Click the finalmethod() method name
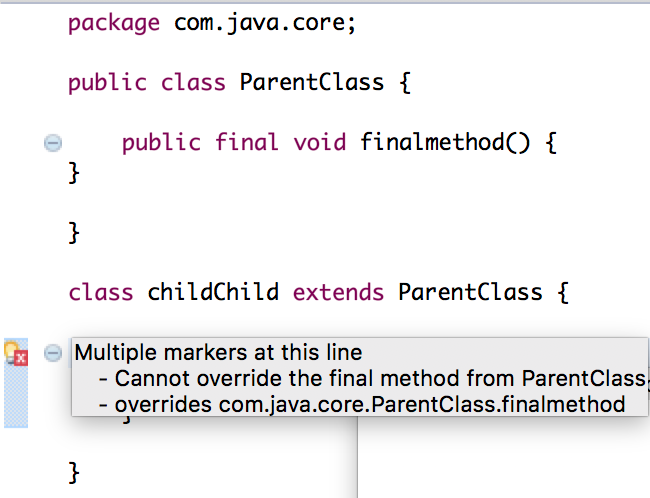The image size is (650, 498). tap(445, 142)
